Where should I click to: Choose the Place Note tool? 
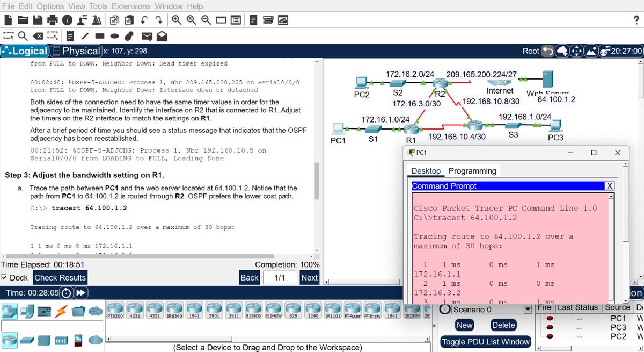pyautogui.click(x=70, y=36)
